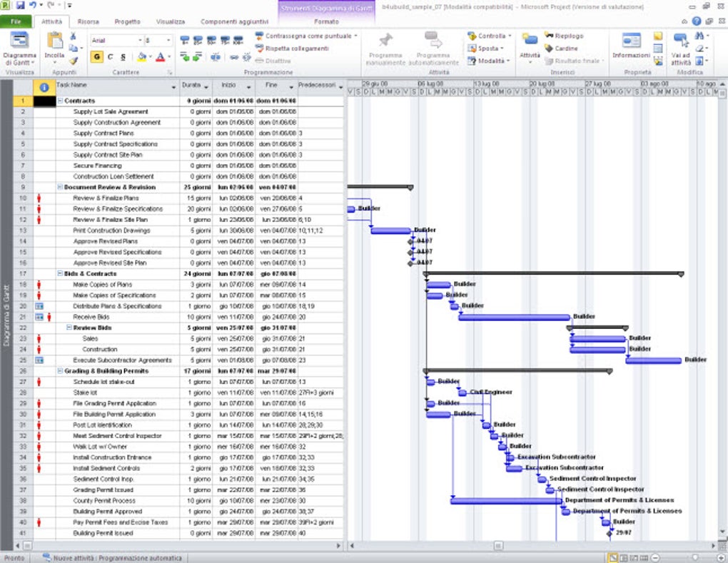Open Find with the binoculars icon

(x=699, y=36)
